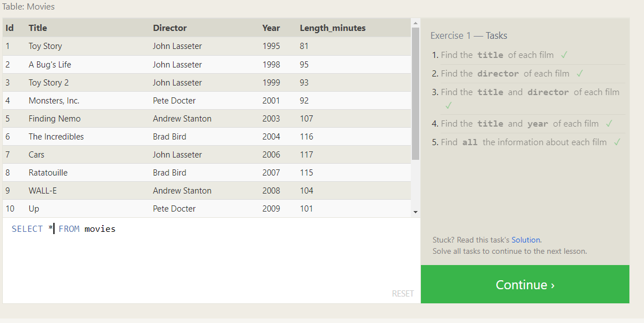Open the task's Solution link
The width and height of the screenshot is (644, 323).
click(525, 240)
